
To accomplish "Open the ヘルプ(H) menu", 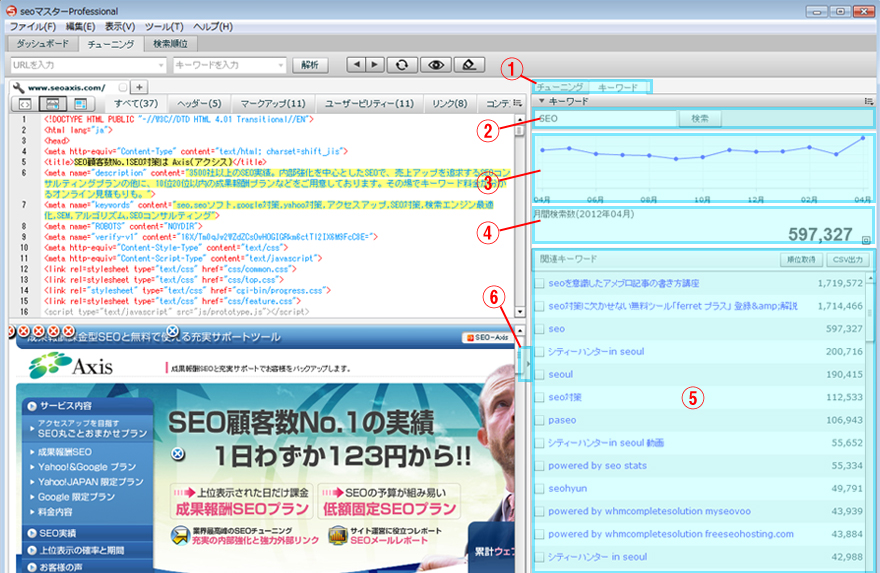I will pos(213,26).
